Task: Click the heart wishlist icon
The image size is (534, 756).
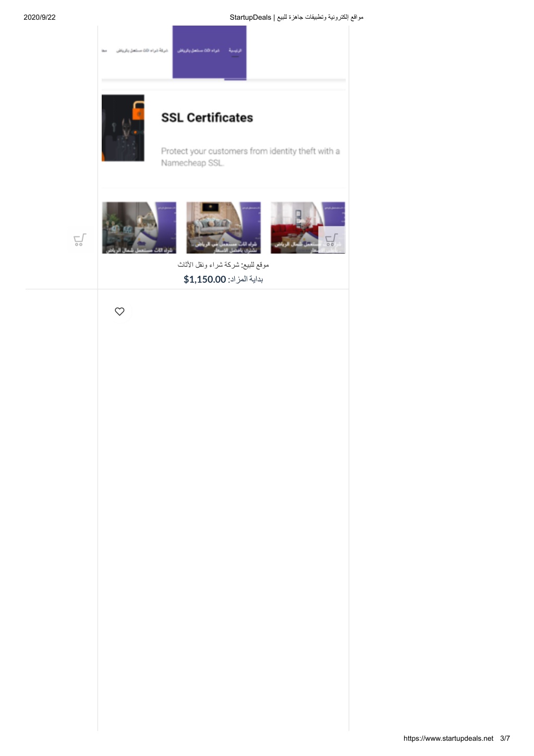Action: (x=119, y=311)
